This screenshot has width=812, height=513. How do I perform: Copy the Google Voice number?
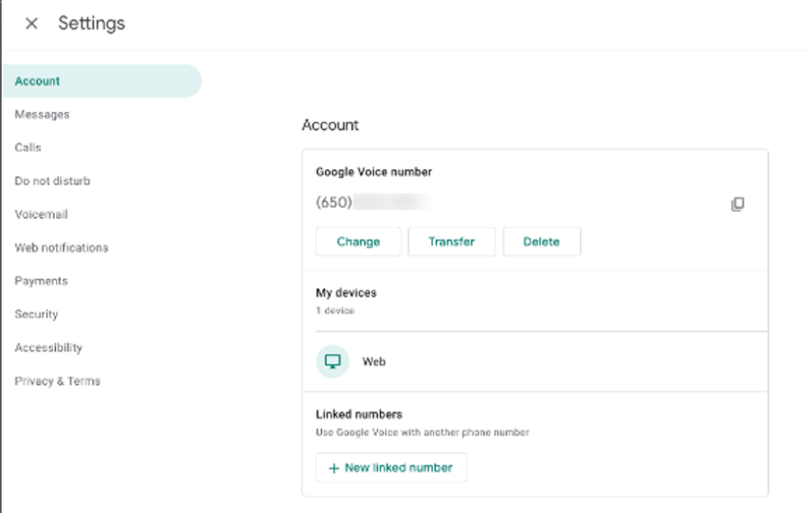[737, 205]
